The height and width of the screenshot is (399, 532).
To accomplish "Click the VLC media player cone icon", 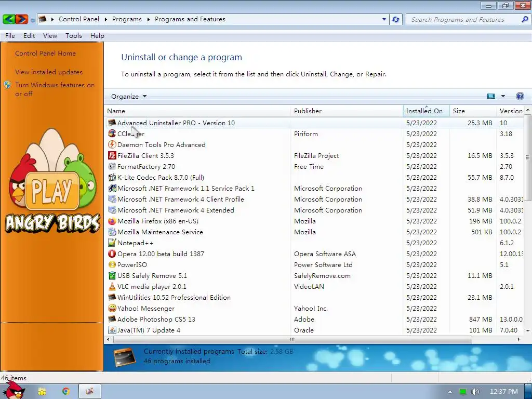I will [112, 287].
